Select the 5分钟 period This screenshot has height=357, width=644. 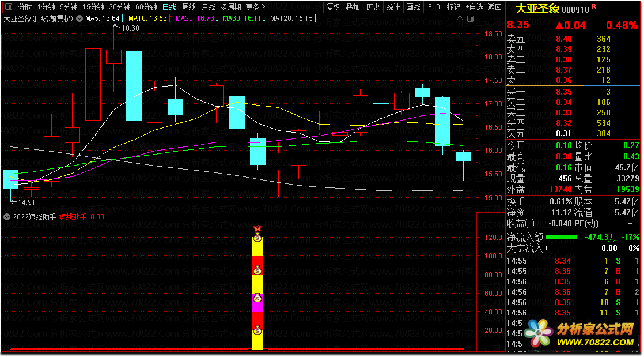tap(69, 7)
